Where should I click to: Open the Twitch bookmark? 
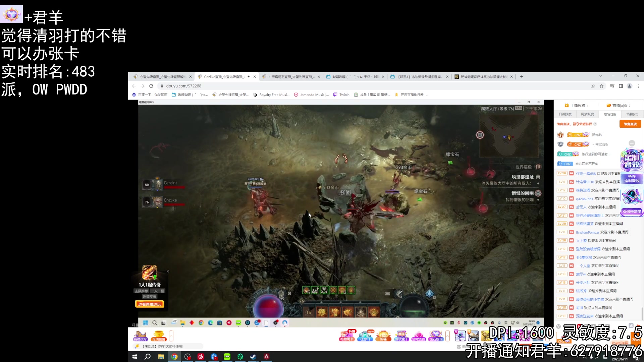coord(341,95)
